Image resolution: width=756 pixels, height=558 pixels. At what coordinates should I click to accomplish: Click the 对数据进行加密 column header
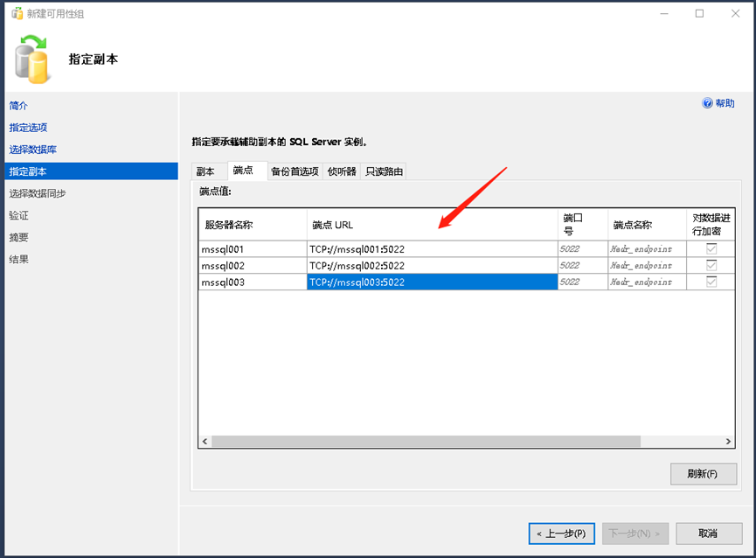(711, 225)
